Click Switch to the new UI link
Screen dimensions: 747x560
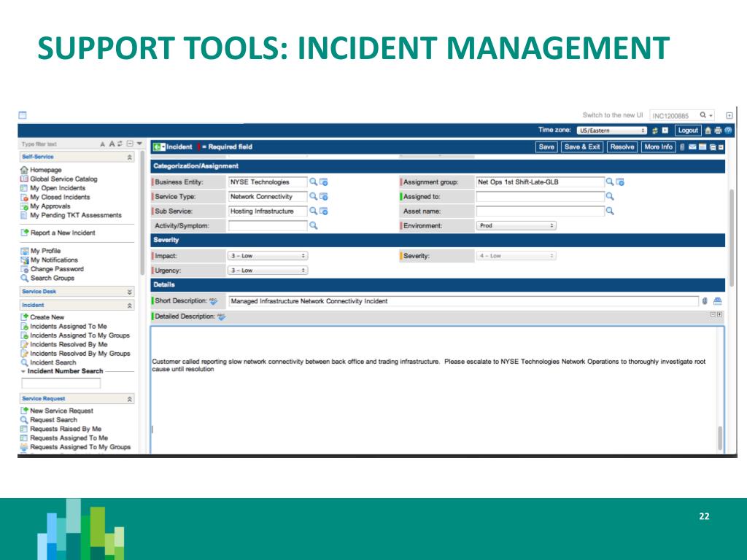pyautogui.click(x=613, y=115)
